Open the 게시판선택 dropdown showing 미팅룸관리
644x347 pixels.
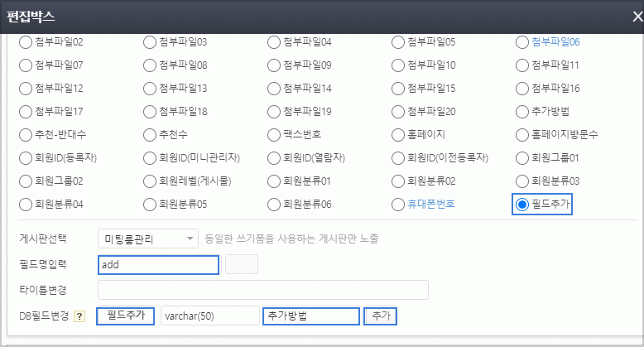(148, 239)
